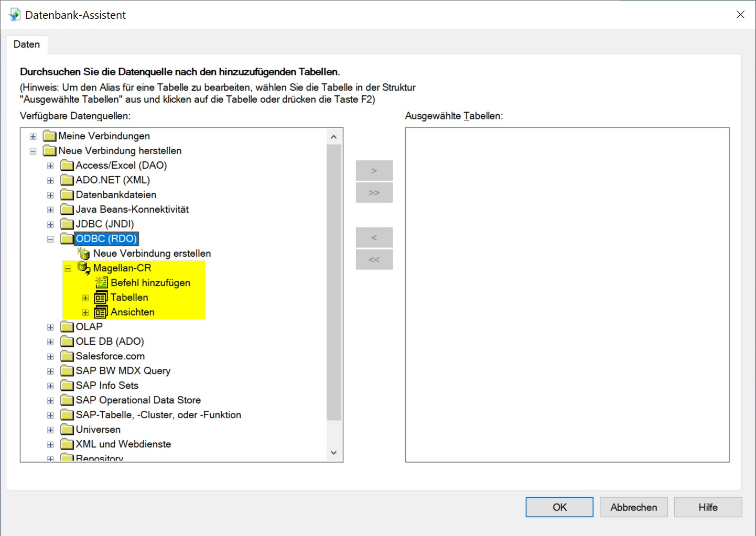Cancel via the Abbrechen button
Screen dimensions: 756x536
[x=633, y=507]
